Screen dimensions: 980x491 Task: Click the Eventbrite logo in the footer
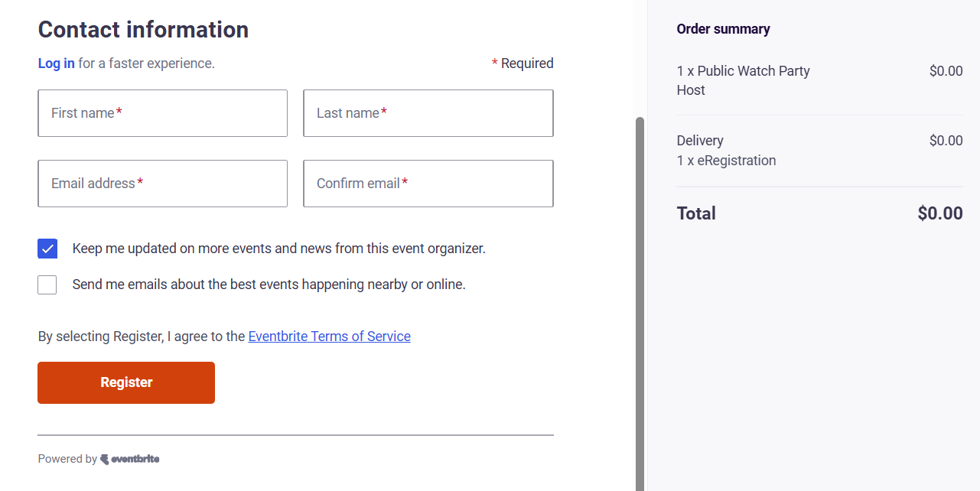point(130,459)
